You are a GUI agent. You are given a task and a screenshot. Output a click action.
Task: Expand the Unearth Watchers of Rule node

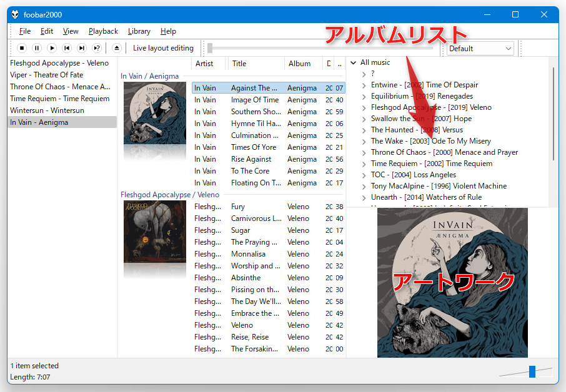[364, 197]
